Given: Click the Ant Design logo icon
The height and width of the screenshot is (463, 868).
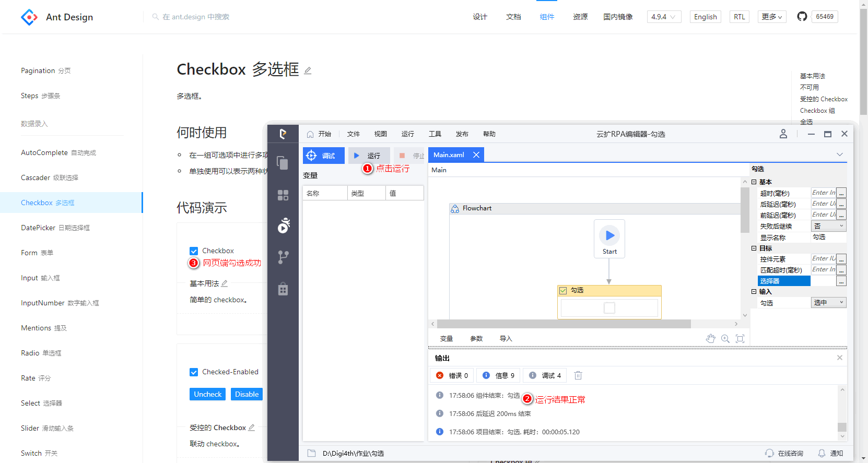Looking at the screenshot, I should [29, 17].
